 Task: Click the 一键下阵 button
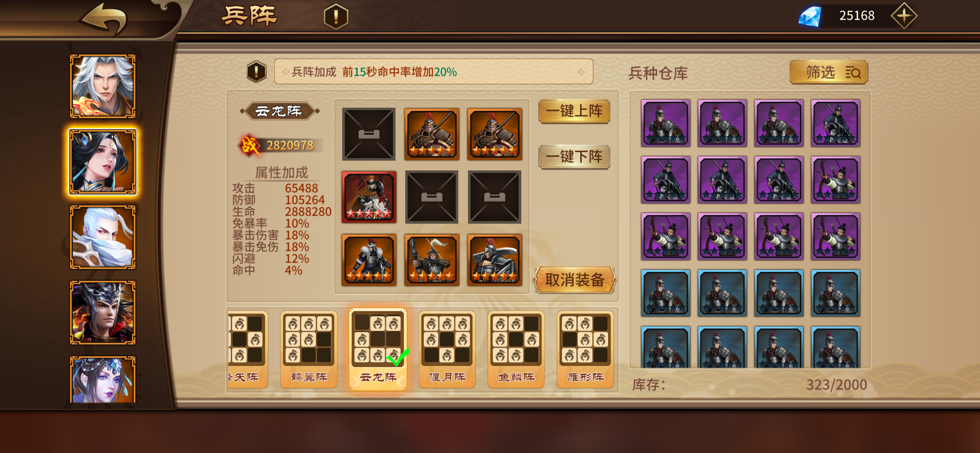[x=574, y=157]
